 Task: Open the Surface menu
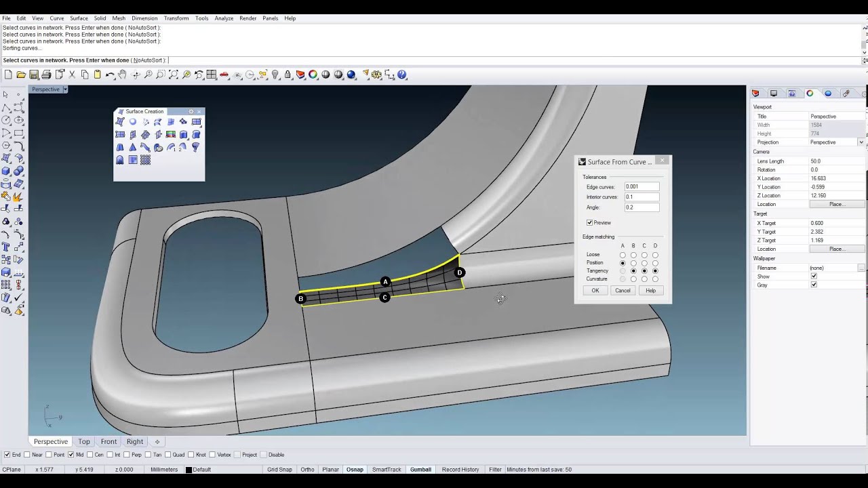tap(79, 18)
